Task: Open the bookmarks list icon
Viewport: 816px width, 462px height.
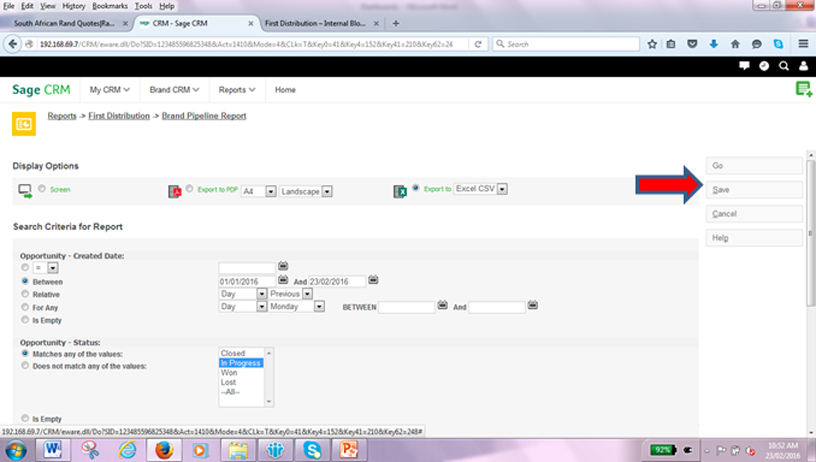Action: pyautogui.click(x=671, y=44)
